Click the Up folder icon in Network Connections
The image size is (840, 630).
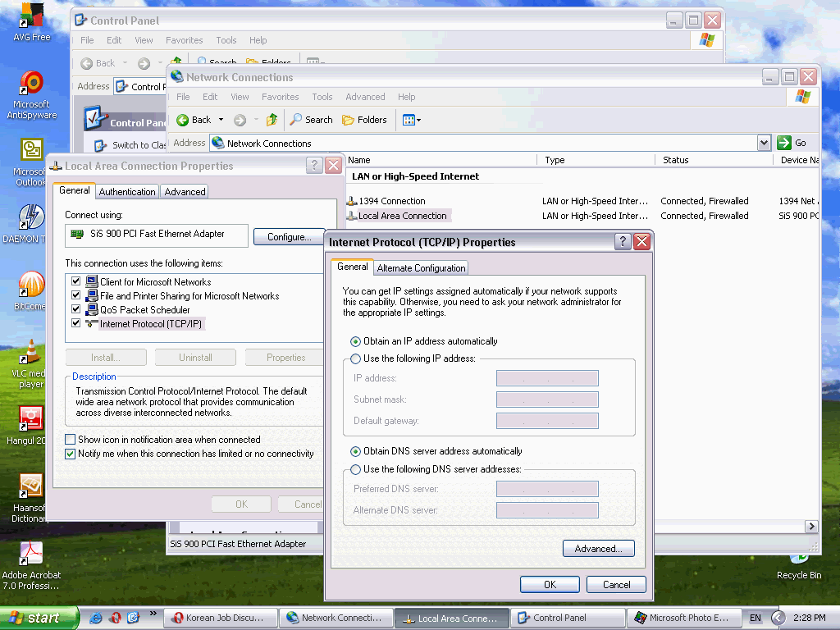pos(272,120)
